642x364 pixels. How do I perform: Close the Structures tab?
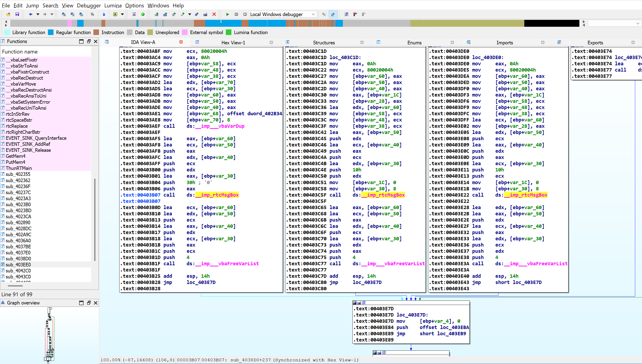point(362,42)
